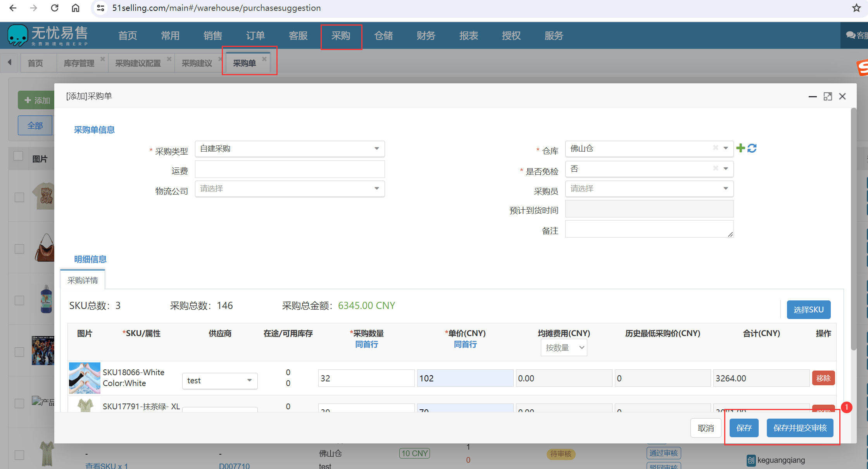868x469 pixels.
Task: Collapse tabs with the left triangle arrow
Action: pyautogui.click(x=10, y=62)
